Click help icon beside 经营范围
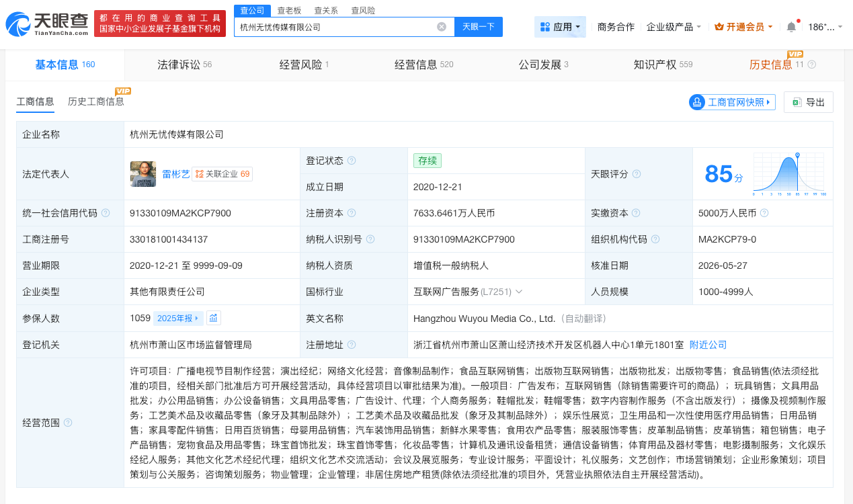 tap(68, 423)
